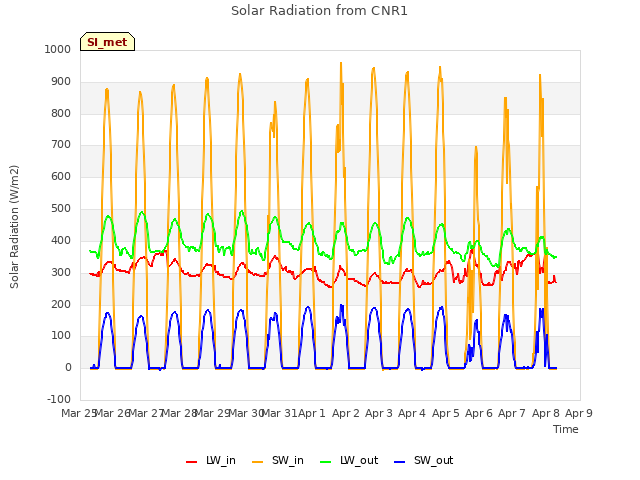Click the Apr 8 x-axis date label
The height and width of the screenshot is (480, 640).
click(546, 413)
